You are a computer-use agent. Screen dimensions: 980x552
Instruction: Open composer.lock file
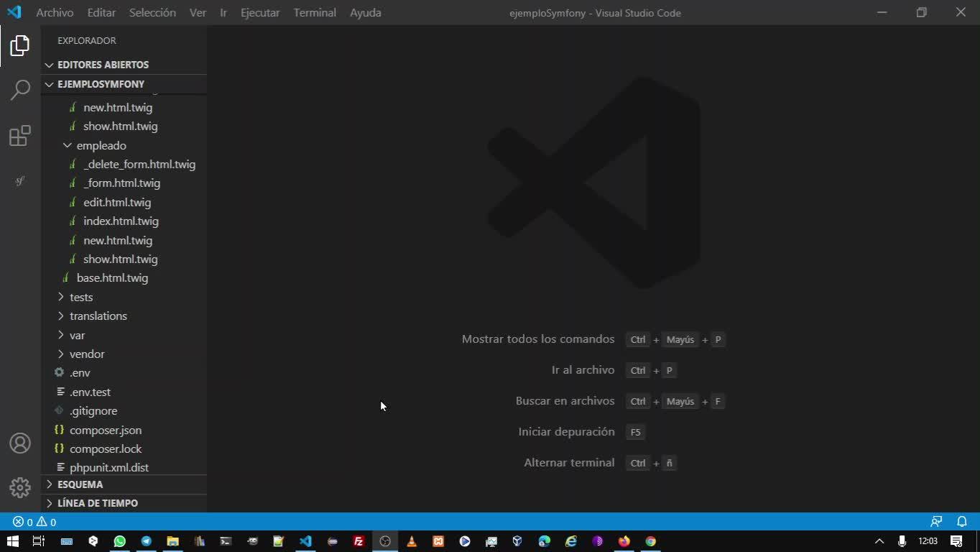[x=106, y=449]
